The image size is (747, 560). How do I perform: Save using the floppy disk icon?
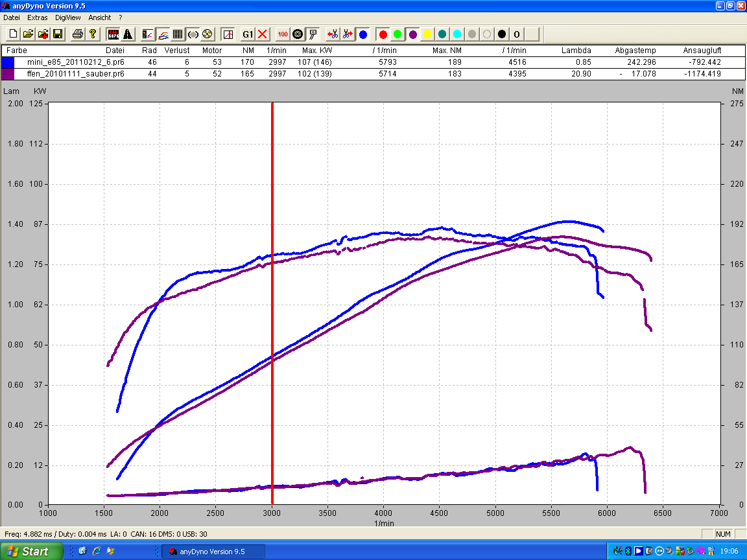coord(58,34)
